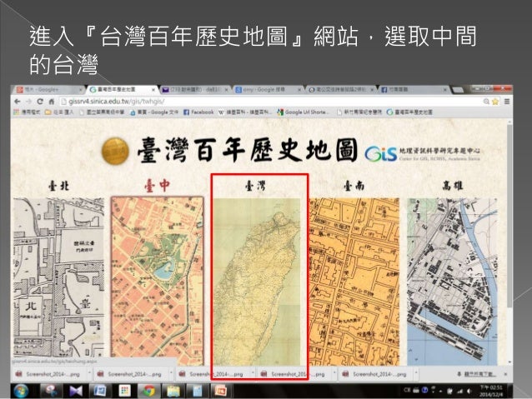Open the file explorer folder in taskbar
This screenshot has width=532, height=399.
pos(173,392)
